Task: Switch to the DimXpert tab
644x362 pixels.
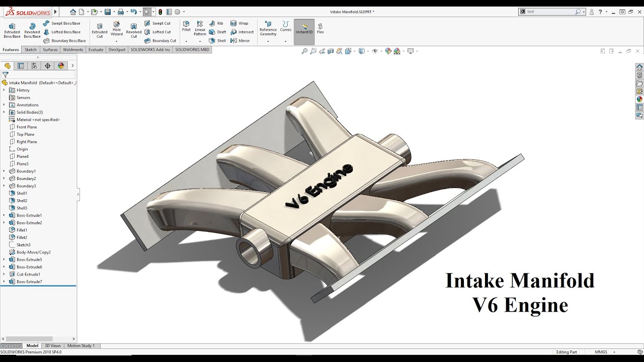Action: (117, 50)
